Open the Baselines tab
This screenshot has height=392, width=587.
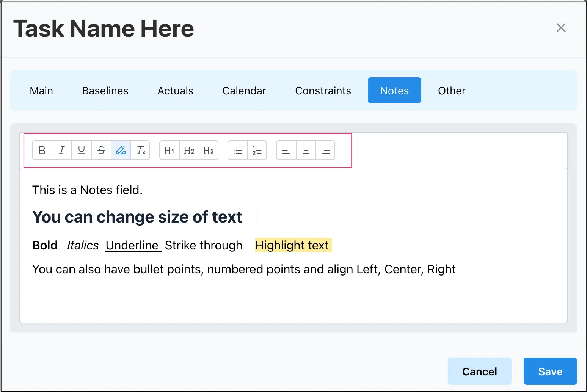105,91
